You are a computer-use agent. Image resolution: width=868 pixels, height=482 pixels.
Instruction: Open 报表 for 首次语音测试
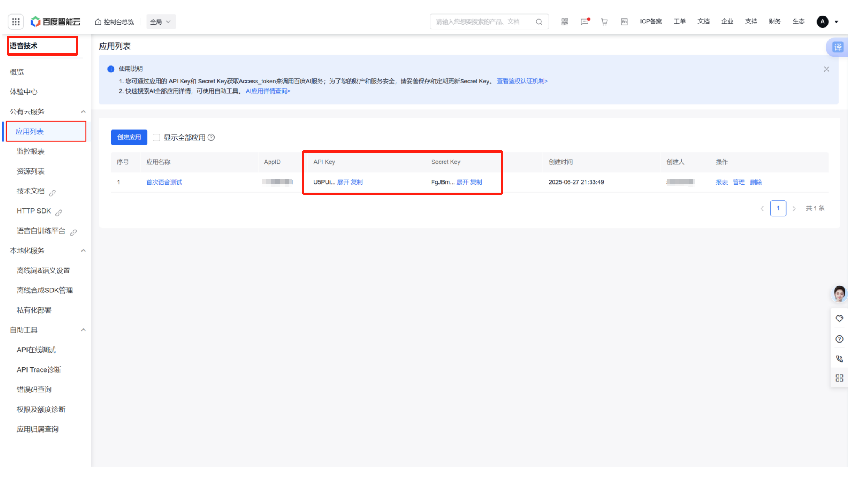pos(721,182)
